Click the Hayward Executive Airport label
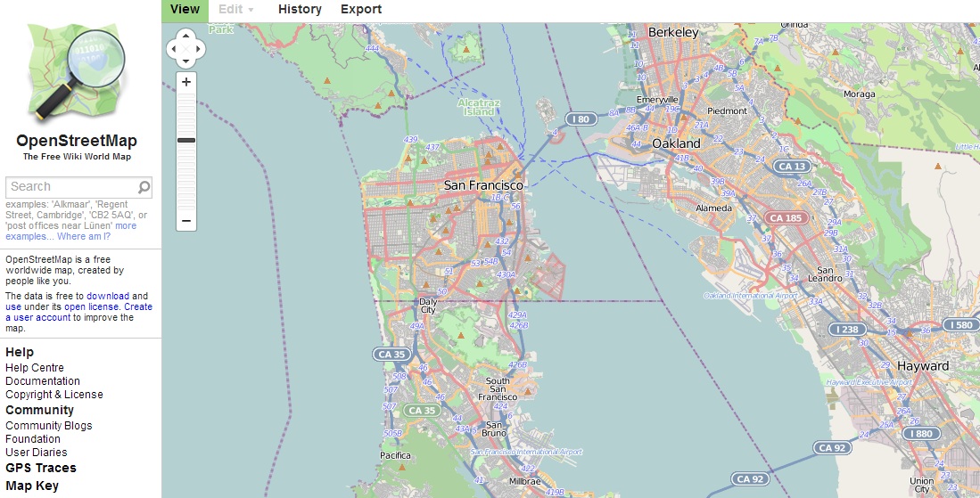 (x=869, y=382)
